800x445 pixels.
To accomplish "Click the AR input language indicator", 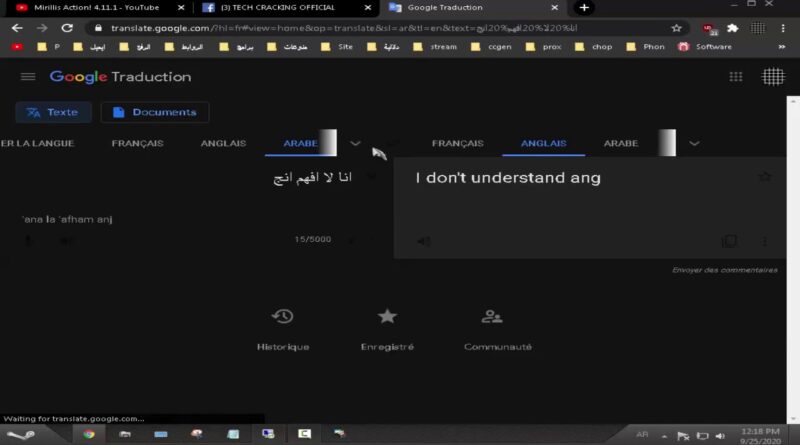I will 642,435.
